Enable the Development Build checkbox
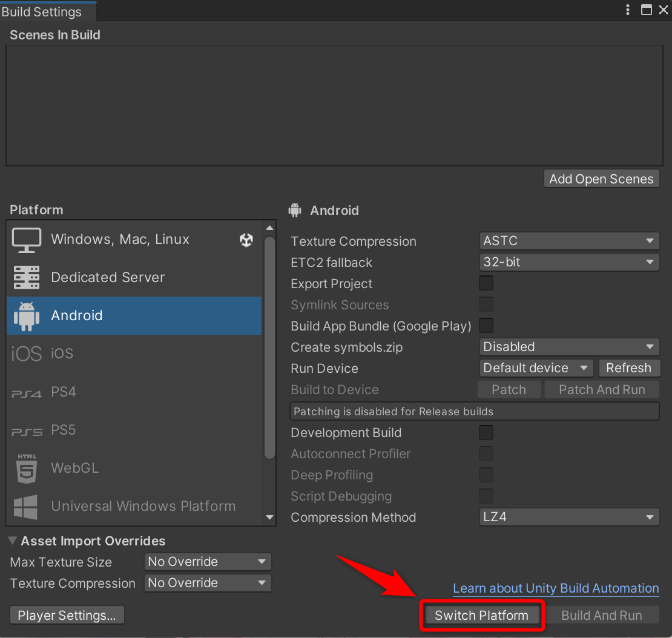This screenshot has width=672, height=638. 486,432
